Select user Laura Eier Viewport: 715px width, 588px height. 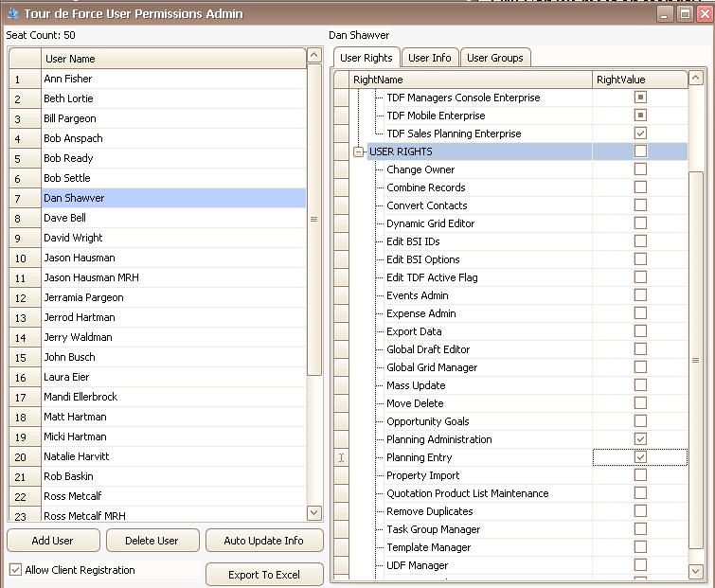click(x=173, y=377)
